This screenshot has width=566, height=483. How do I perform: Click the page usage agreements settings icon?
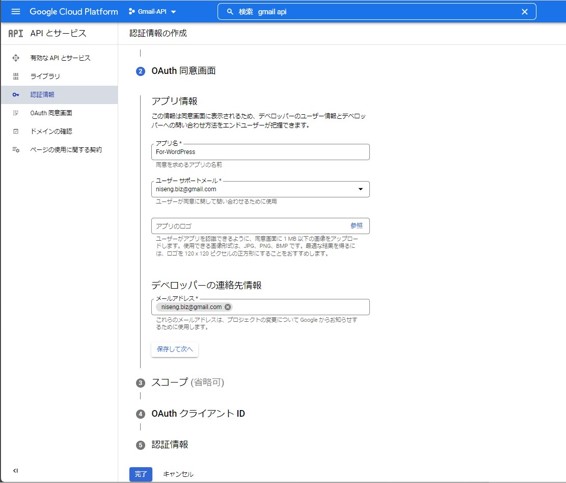point(16,149)
